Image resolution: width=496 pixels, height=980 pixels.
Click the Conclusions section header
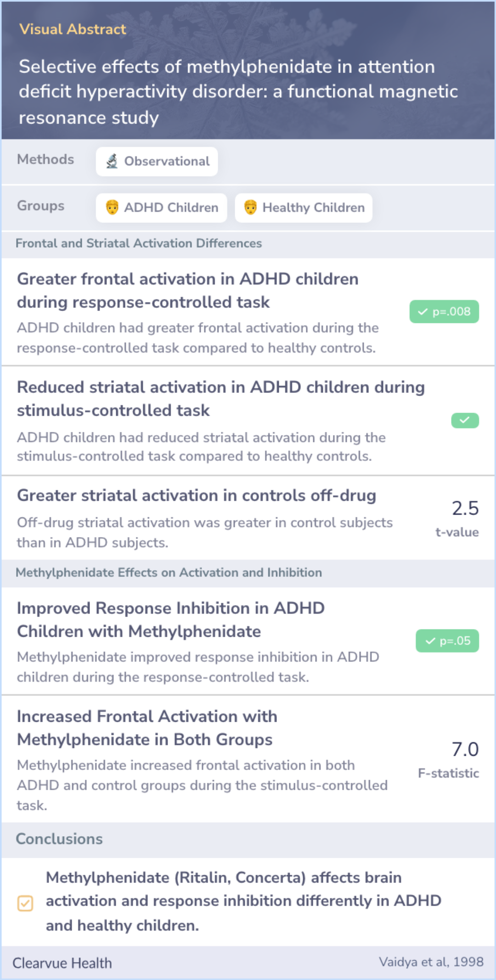click(x=59, y=839)
